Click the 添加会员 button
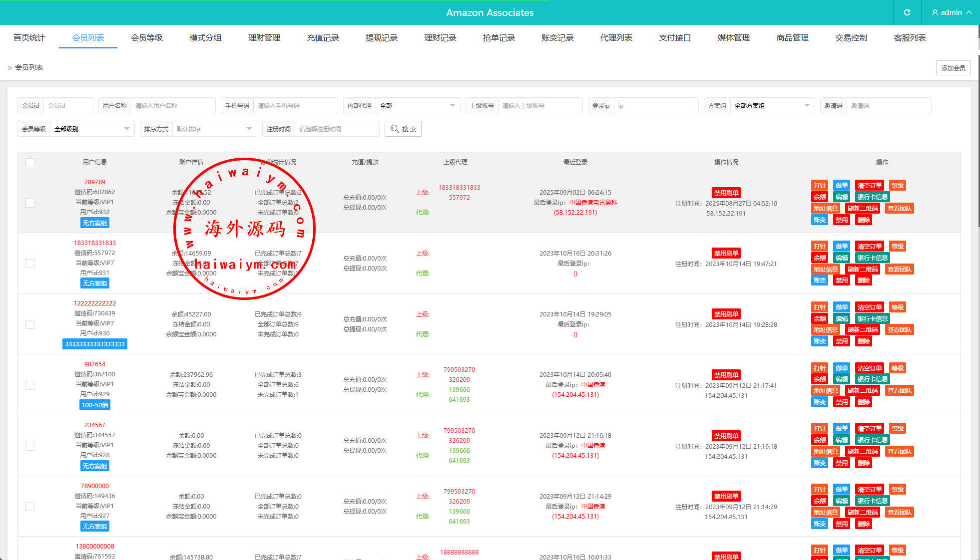The width and height of the screenshot is (980, 560). (953, 68)
